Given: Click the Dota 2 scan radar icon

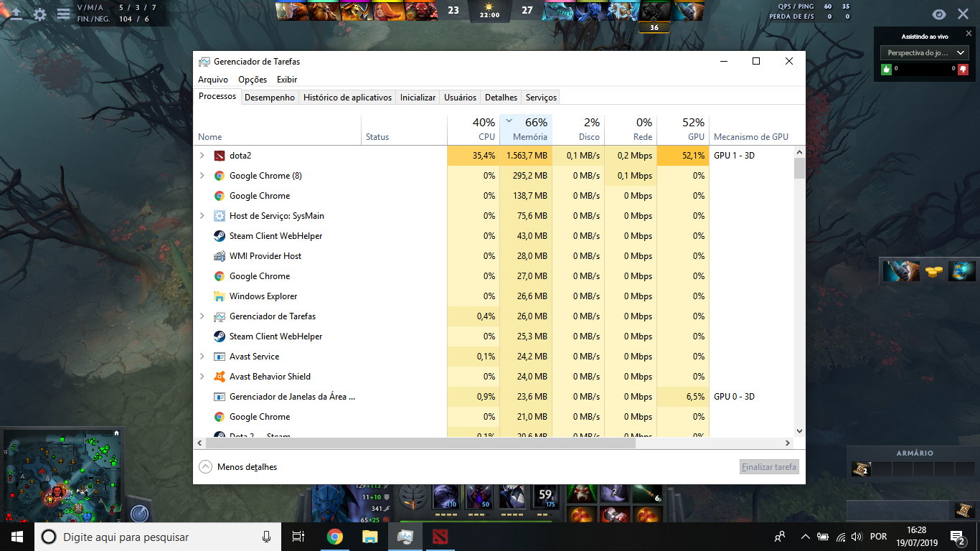Looking at the screenshot, I should (141, 514).
